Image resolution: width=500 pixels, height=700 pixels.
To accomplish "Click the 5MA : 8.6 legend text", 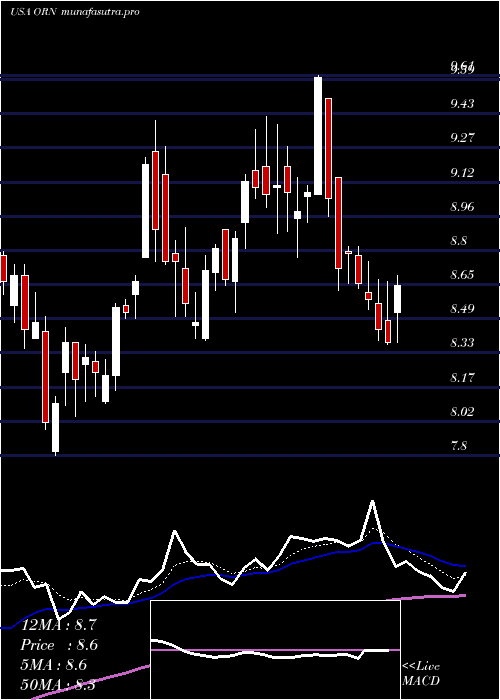I will pos(56,665).
